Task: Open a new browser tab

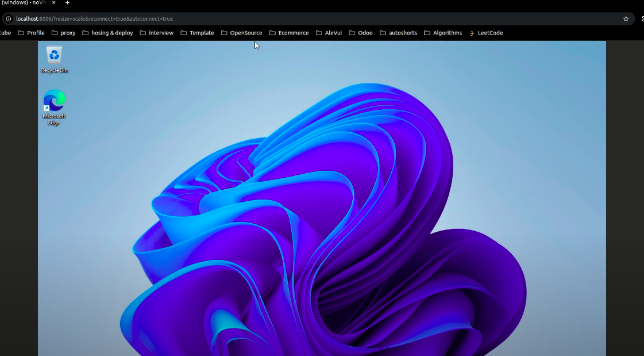Action: (x=67, y=2)
